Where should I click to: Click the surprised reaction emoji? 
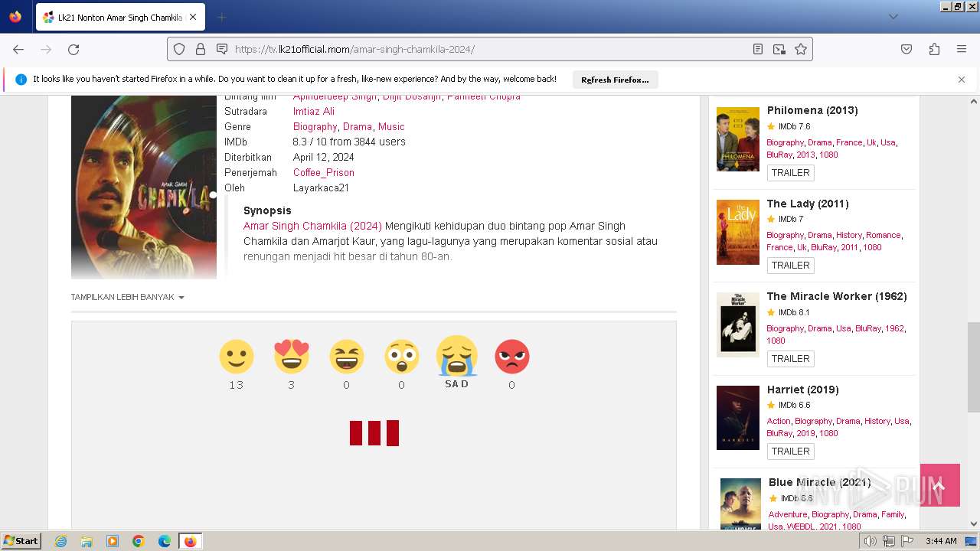(401, 357)
